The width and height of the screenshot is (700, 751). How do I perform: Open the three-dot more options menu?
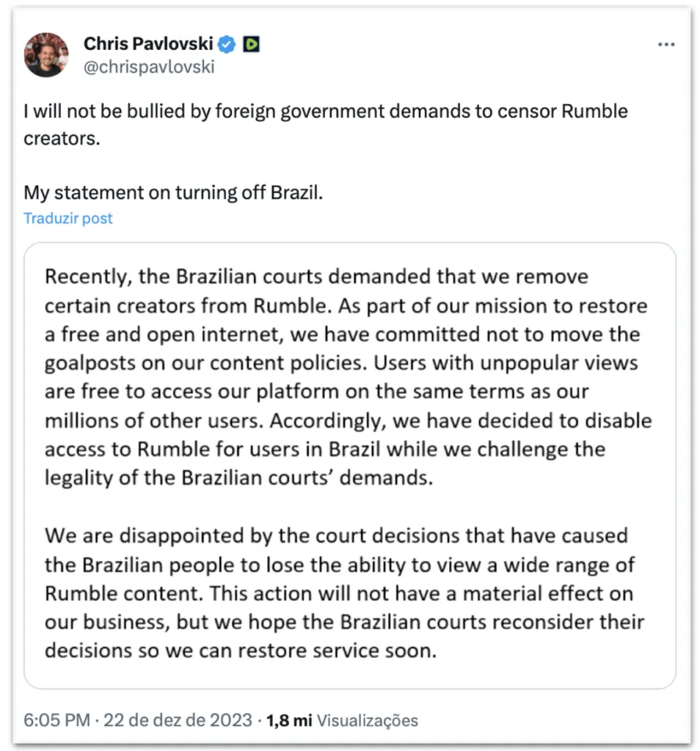666,45
